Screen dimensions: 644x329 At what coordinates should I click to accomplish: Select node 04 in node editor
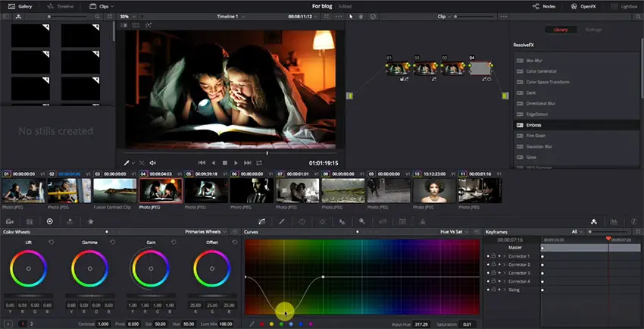(480, 68)
